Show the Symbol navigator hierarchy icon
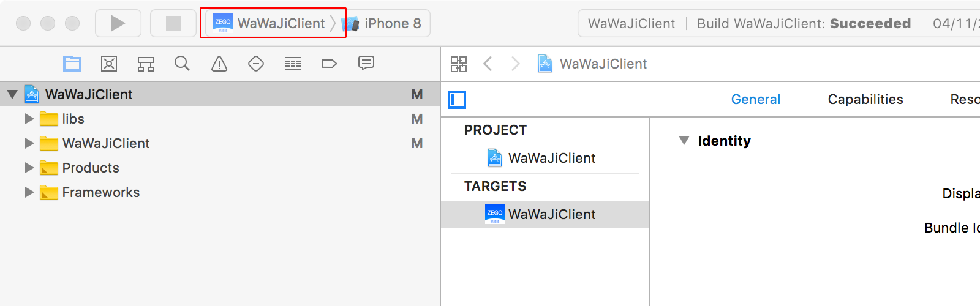 (146, 64)
